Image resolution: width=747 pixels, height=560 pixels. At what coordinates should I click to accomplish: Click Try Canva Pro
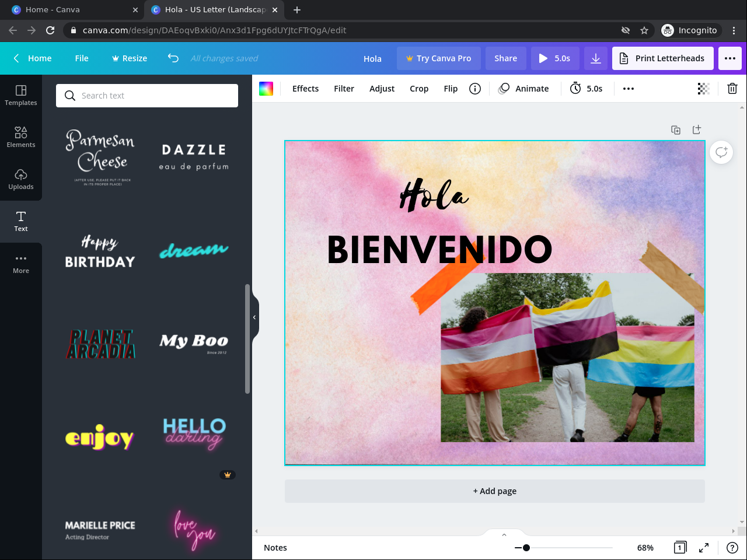(x=439, y=58)
